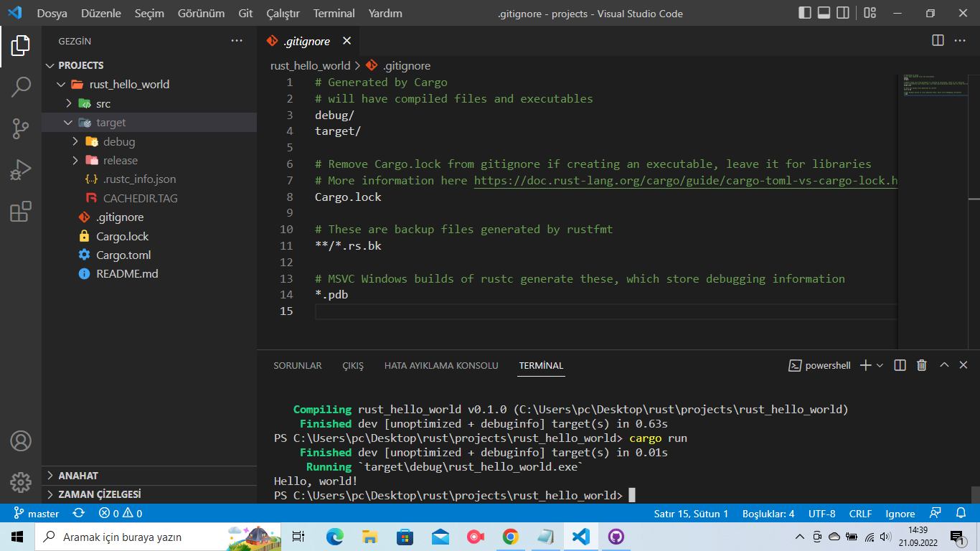This screenshot has width=980, height=551.
Task: Maximize the terminal panel with chevron
Action: [x=943, y=365]
